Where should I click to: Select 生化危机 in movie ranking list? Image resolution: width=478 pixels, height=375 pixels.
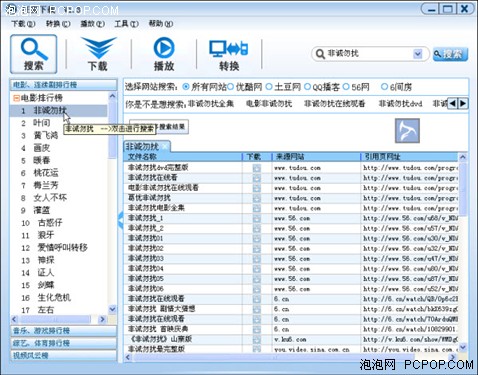[54, 297]
